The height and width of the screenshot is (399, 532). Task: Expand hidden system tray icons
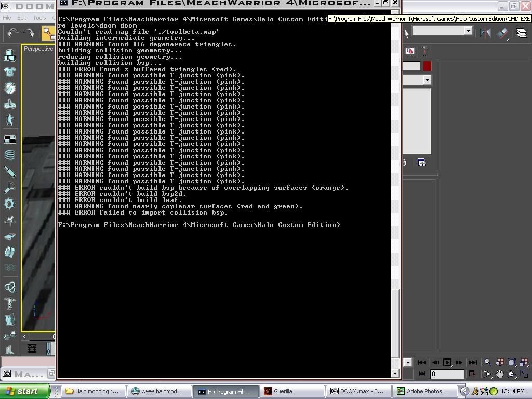coord(464,392)
